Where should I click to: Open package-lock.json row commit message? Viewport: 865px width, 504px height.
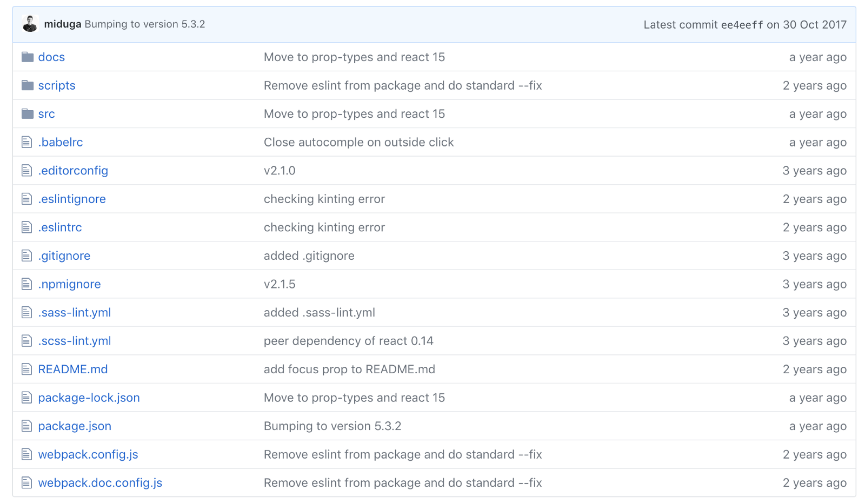pos(354,398)
